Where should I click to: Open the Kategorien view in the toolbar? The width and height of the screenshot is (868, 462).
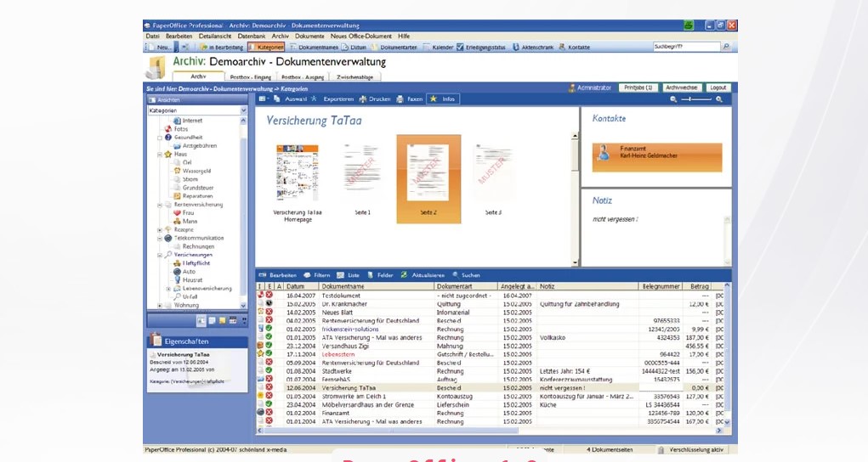[x=266, y=47]
